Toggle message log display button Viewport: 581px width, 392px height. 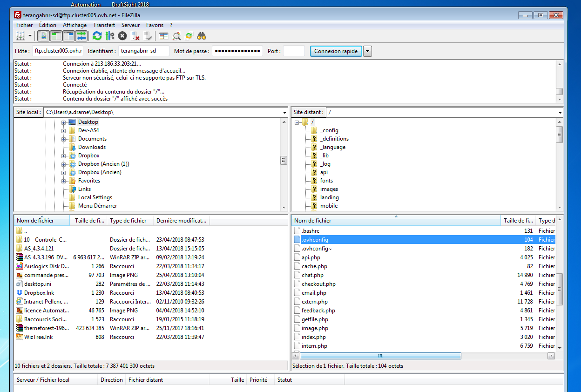pos(43,36)
